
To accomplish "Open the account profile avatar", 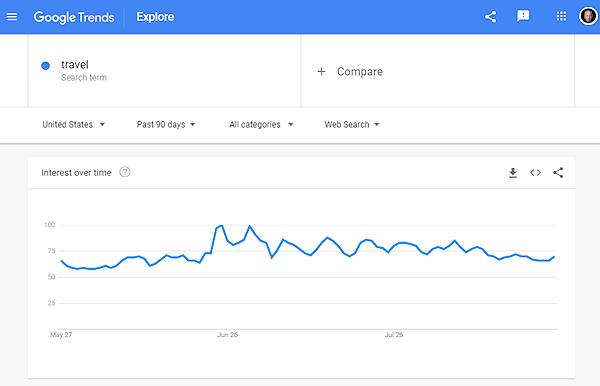I will (588, 16).
